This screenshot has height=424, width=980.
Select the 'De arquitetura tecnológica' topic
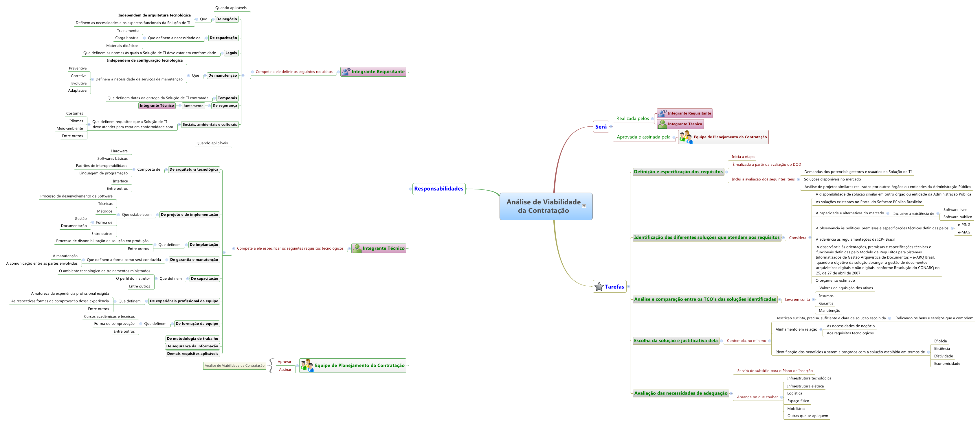(x=194, y=169)
